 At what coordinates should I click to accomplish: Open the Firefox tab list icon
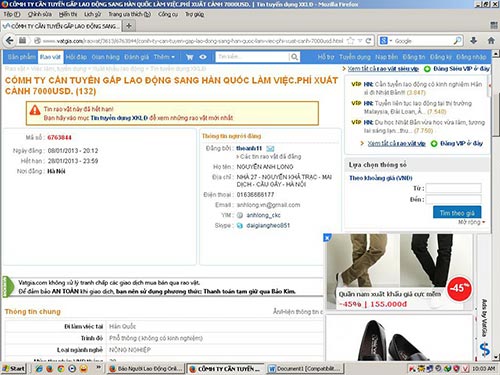(x=494, y=25)
